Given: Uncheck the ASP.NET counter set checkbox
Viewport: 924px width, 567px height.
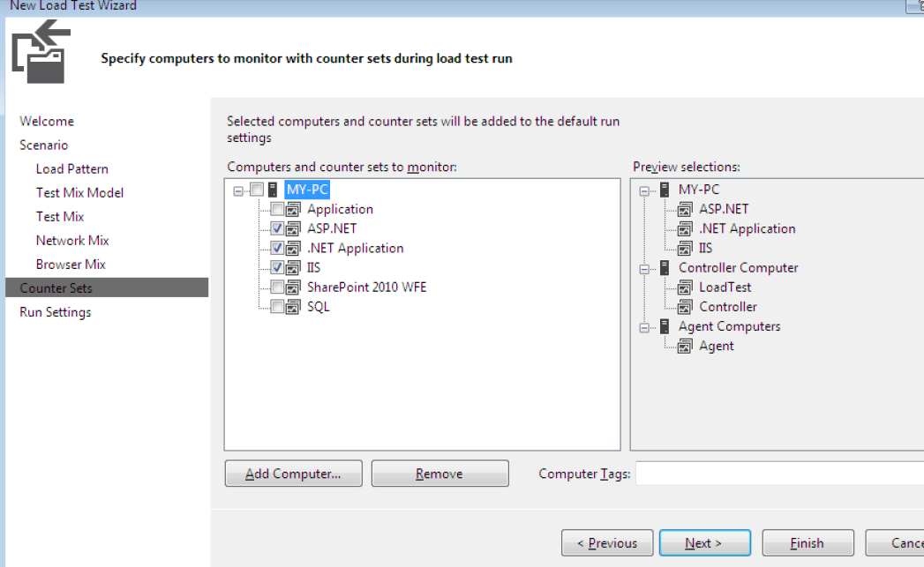Looking at the screenshot, I should point(277,228).
